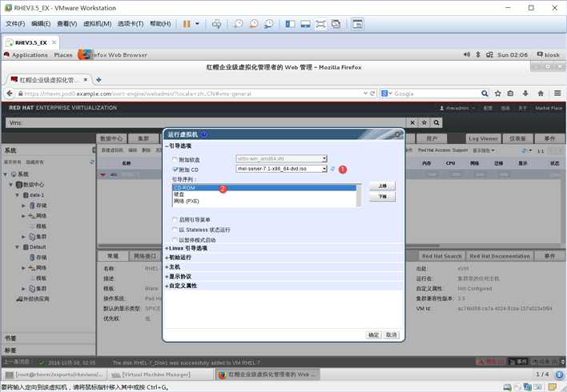The image size is (567, 392).
Task: Untick the 附加 CD checkbox
Action: pos(175,170)
